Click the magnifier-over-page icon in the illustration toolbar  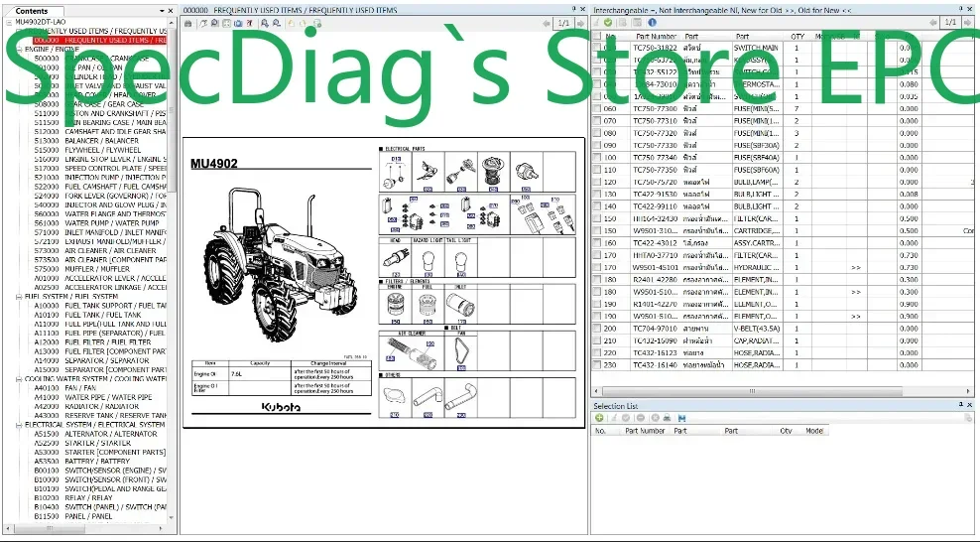(214, 24)
